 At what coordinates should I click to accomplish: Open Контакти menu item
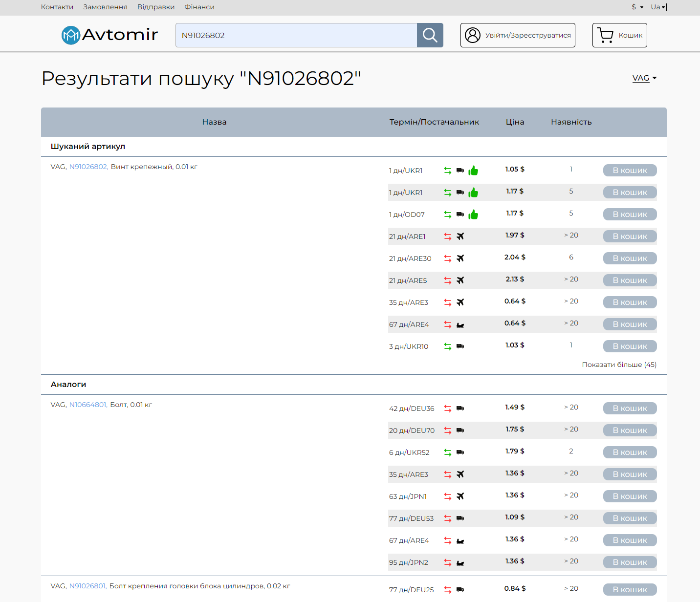point(57,7)
